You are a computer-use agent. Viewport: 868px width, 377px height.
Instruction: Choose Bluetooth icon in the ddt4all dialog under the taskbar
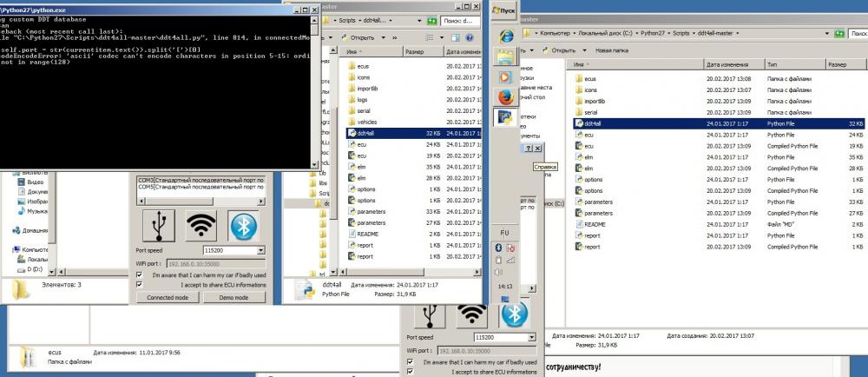(x=514, y=314)
